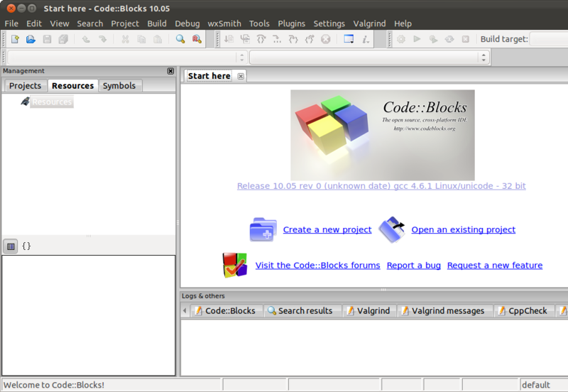Click the Open file folder icon

point(31,39)
